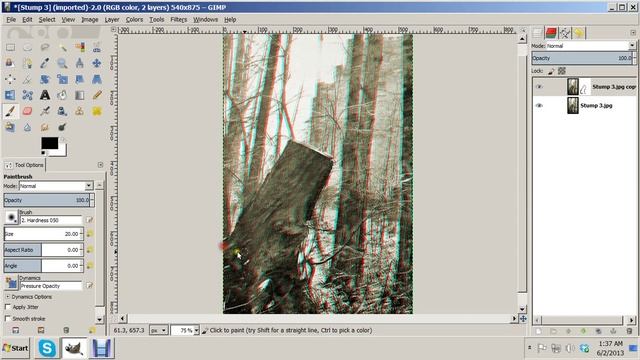Select the Rotate tool
Image resolution: width=640 pixels, height=360 pixels.
[x=45, y=79]
